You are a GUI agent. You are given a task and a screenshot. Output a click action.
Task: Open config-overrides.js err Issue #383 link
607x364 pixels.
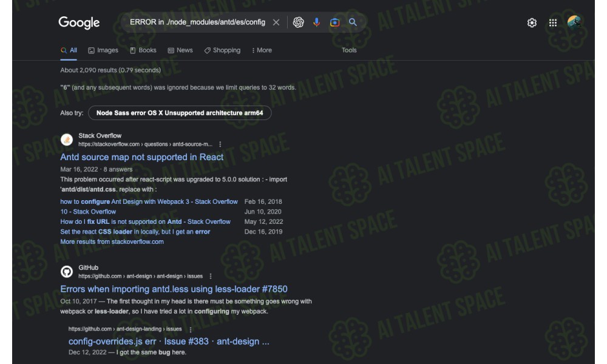(x=169, y=342)
